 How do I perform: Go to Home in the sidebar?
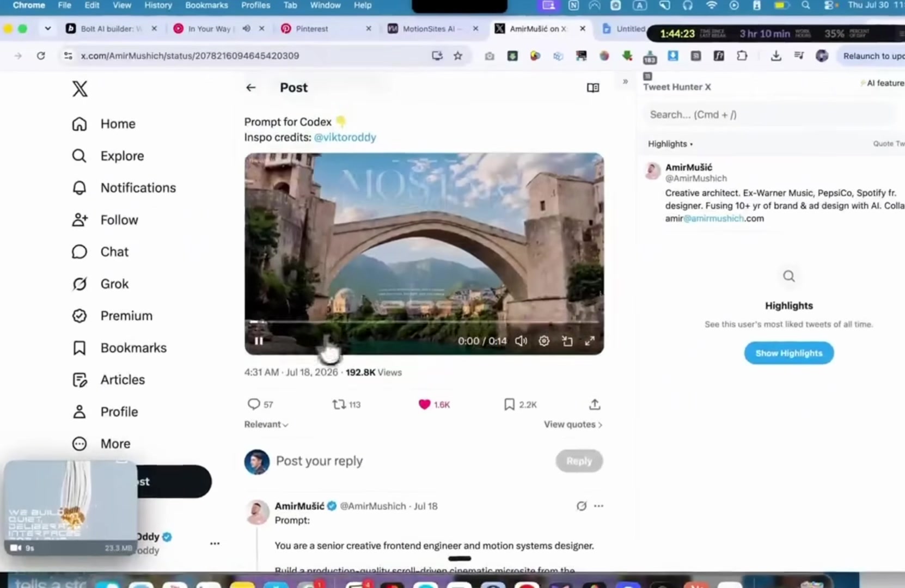[104, 124]
